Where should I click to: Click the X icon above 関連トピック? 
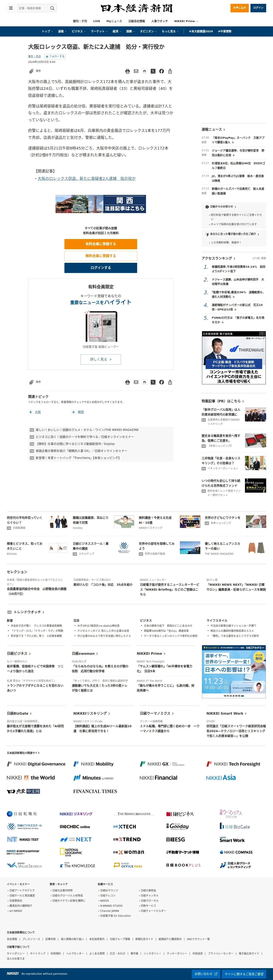tap(153, 382)
